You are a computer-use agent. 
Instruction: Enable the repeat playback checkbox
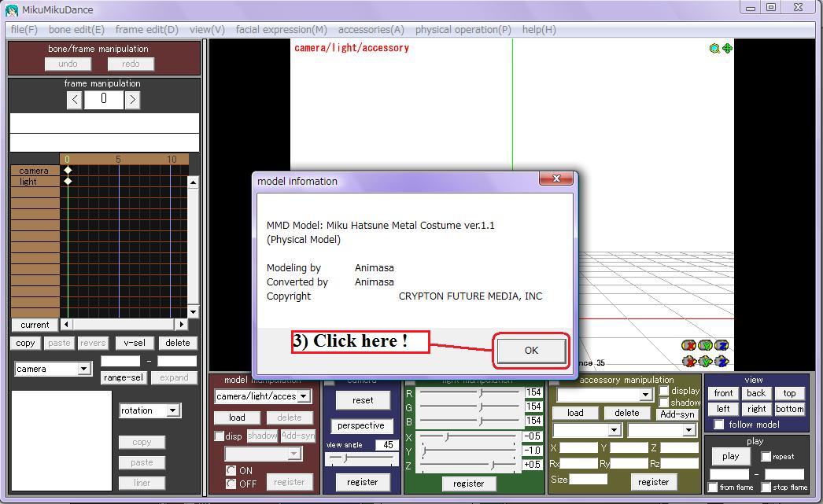point(766,457)
